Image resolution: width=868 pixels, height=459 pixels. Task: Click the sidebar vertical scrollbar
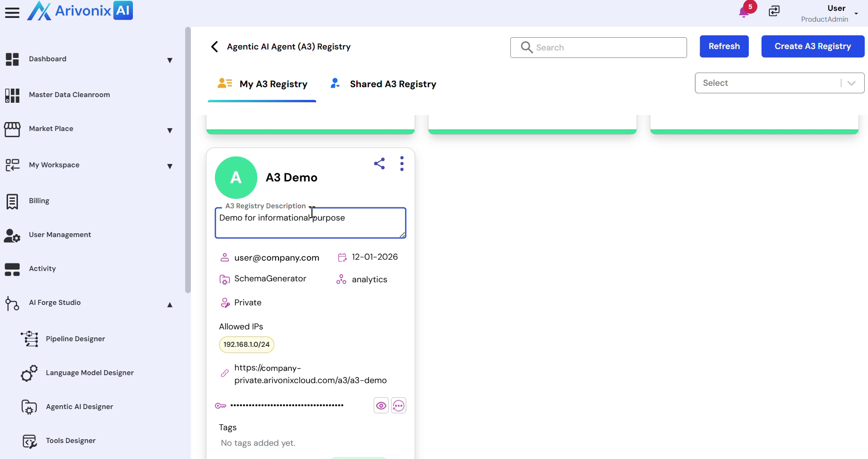pos(188,160)
